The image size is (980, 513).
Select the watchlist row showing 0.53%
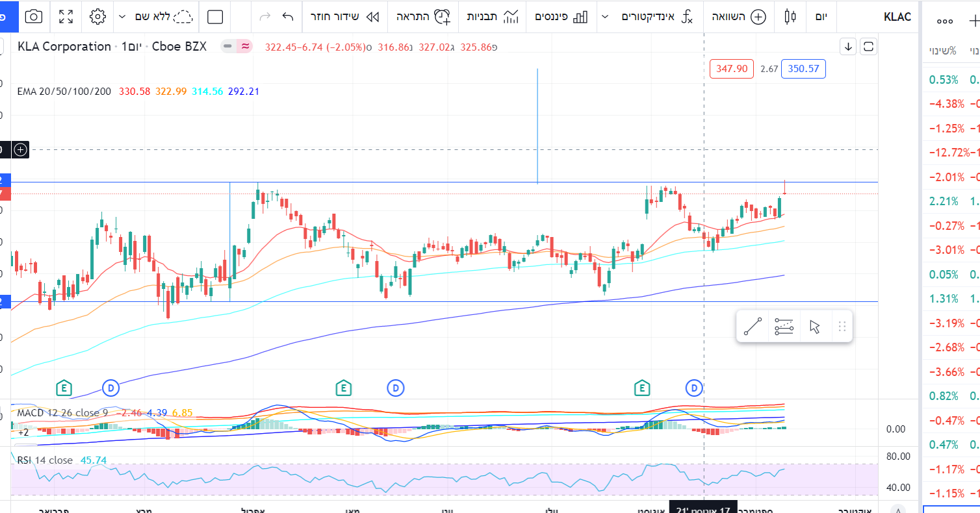951,80
